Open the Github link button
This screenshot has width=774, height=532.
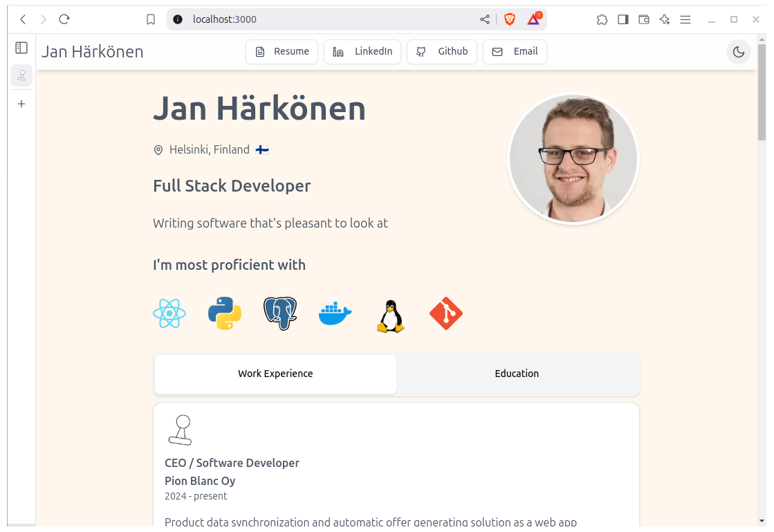442,52
